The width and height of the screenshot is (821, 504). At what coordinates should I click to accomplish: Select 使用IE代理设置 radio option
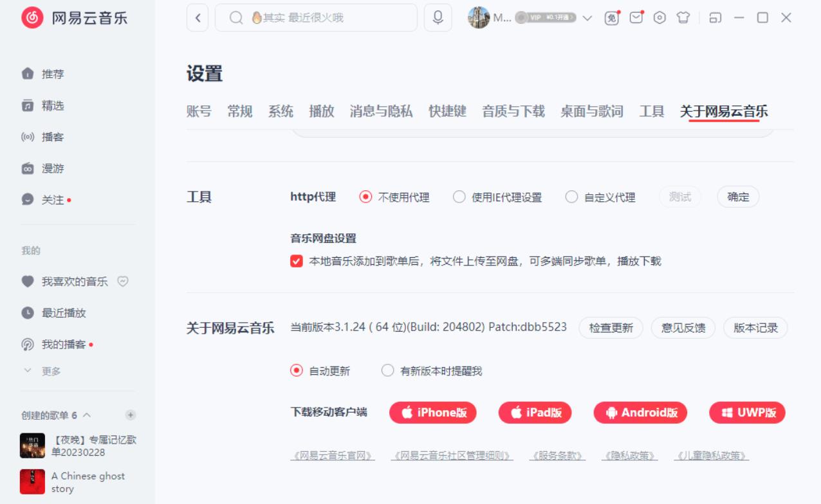(459, 197)
